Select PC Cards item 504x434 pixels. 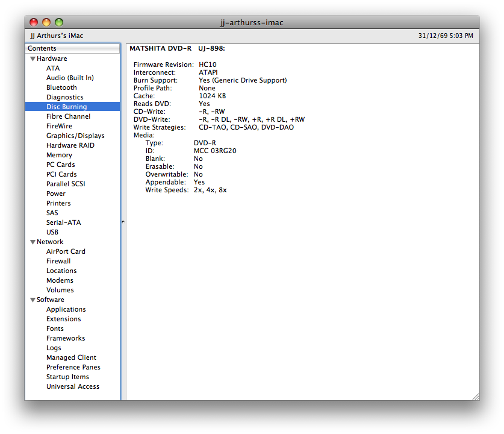pyautogui.click(x=60, y=165)
